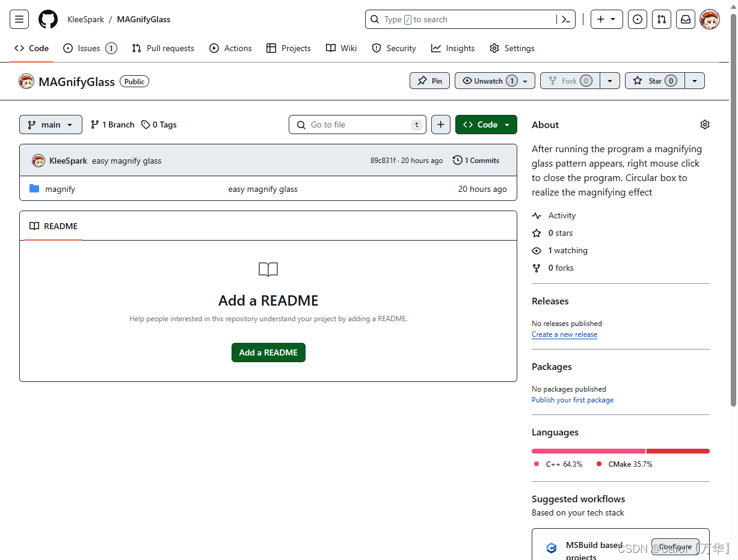Click the Go to file search field
This screenshot has height=560, width=738.
(x=358, y=125)
